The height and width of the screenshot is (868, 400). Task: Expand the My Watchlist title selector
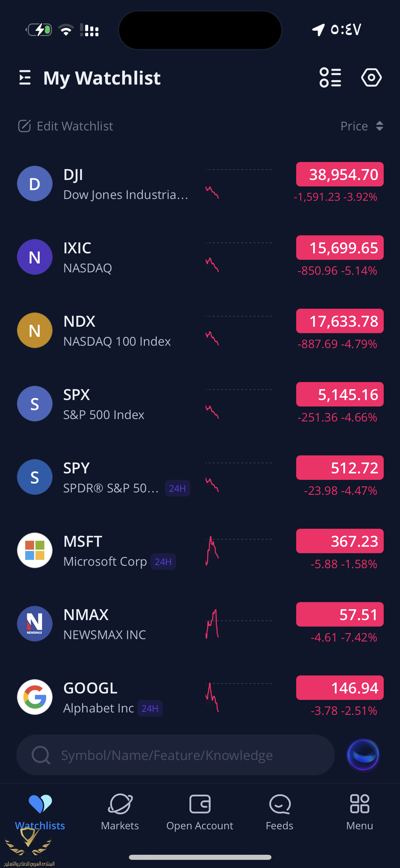point(102,78)
